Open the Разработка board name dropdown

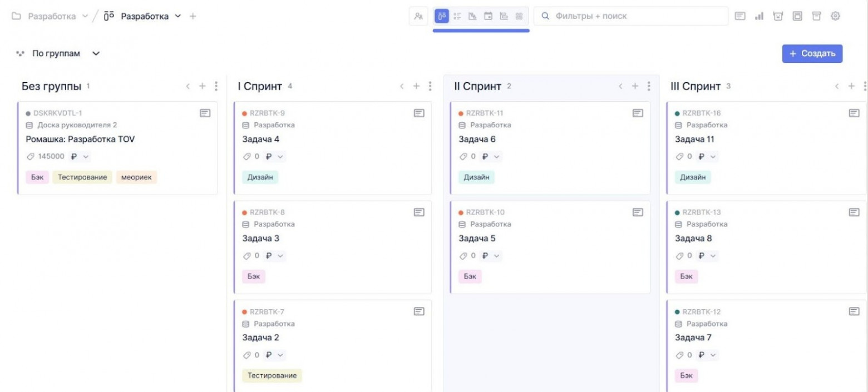(178, 16)
